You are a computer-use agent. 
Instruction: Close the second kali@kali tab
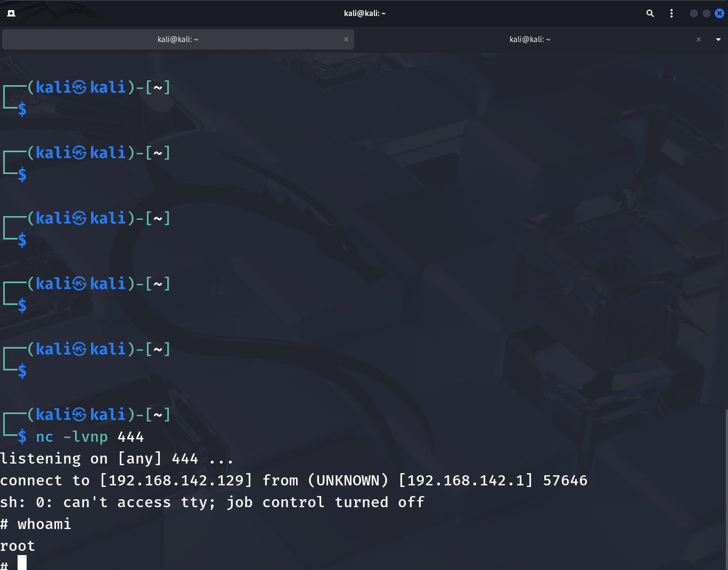click(698, 39)
